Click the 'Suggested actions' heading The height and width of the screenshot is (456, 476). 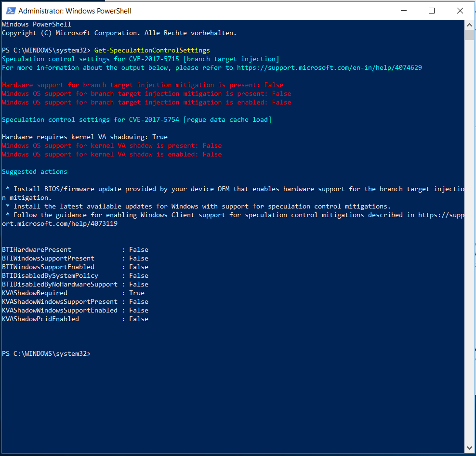(35, 172)
